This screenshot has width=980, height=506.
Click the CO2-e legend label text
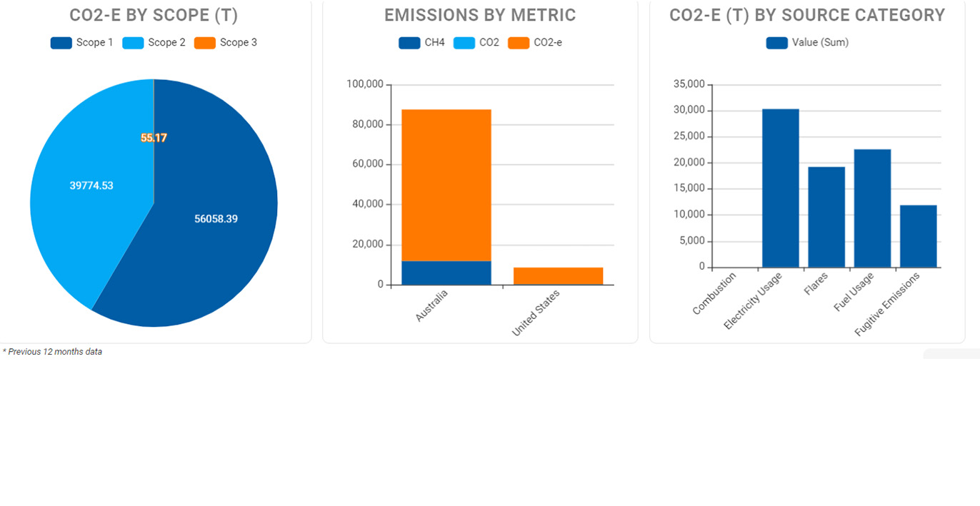coord(548,43)
